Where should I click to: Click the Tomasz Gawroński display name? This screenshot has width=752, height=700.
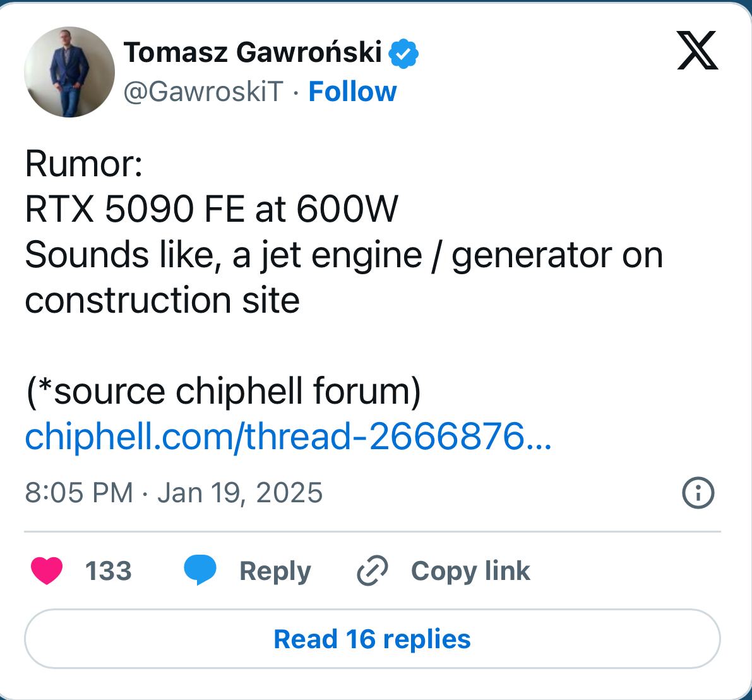coord(253,52)
